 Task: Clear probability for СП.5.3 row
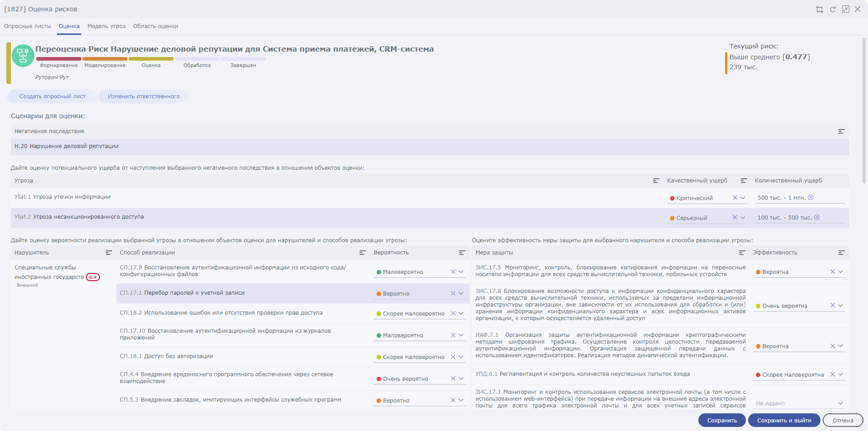[453, 400]
